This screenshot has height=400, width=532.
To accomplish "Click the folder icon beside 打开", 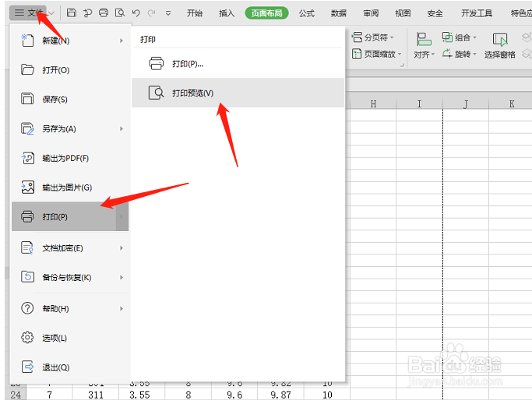I will 27,69.
